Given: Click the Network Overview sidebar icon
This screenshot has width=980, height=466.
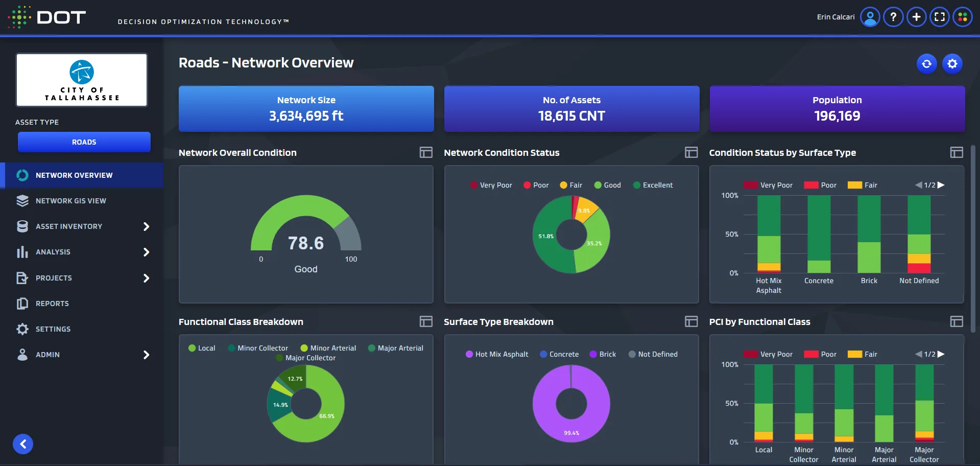Looking at the screenshot, I should [22, 175].
